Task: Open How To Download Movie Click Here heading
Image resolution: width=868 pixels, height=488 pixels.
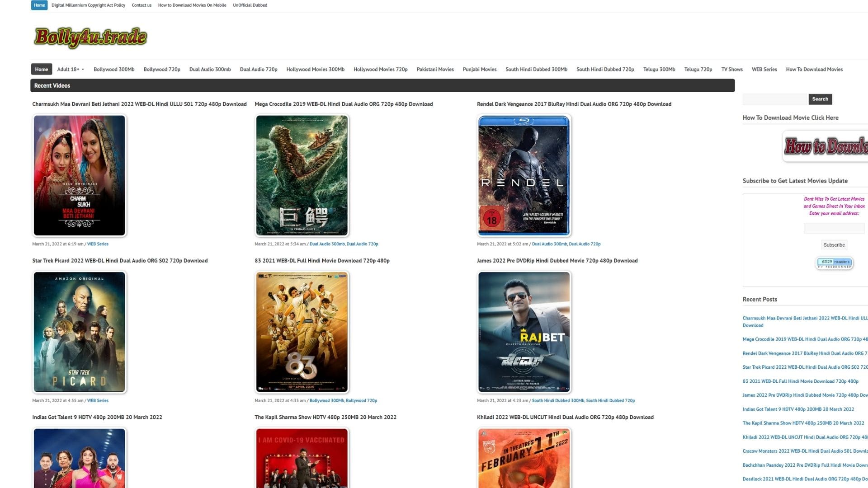Action: tap(790, 118)
